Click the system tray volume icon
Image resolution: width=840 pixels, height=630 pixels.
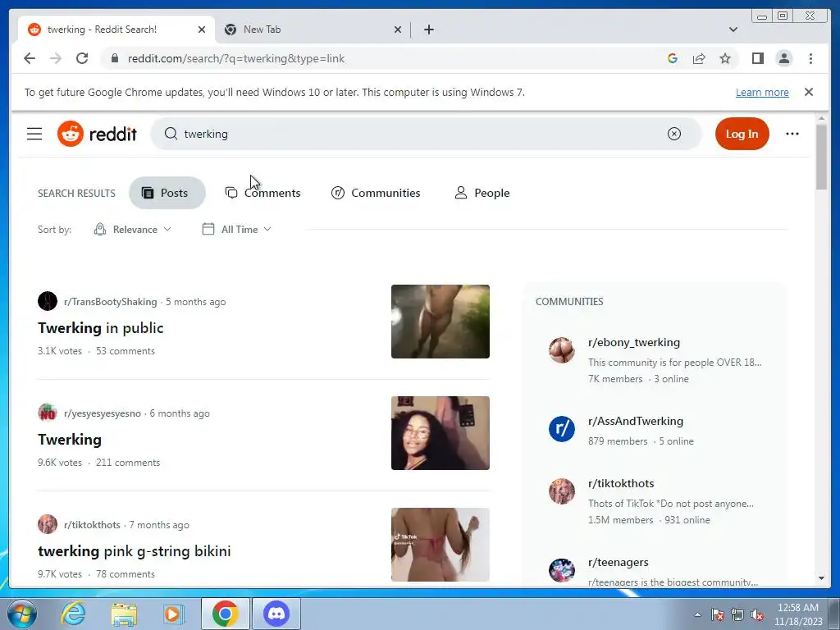[x=757, y=615]
